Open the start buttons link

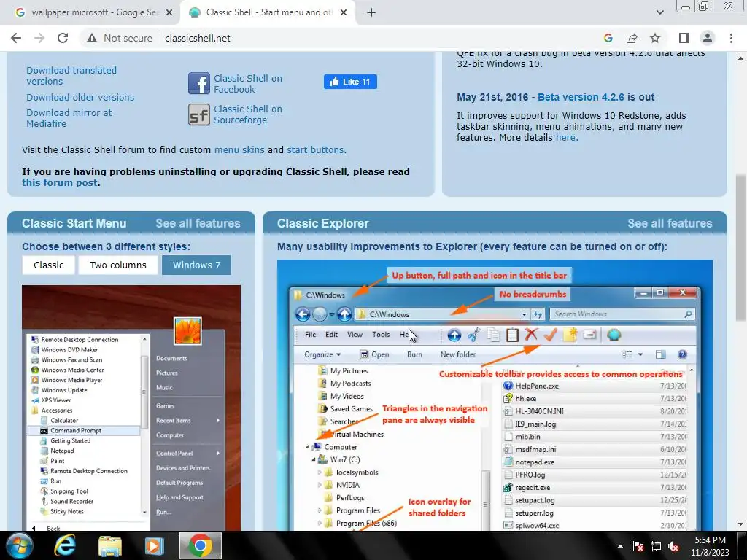(x=315, y=149)
